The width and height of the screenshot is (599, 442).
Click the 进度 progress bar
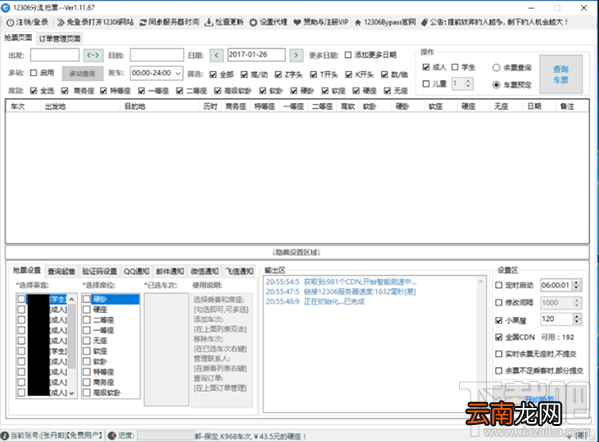coord(166,436)
